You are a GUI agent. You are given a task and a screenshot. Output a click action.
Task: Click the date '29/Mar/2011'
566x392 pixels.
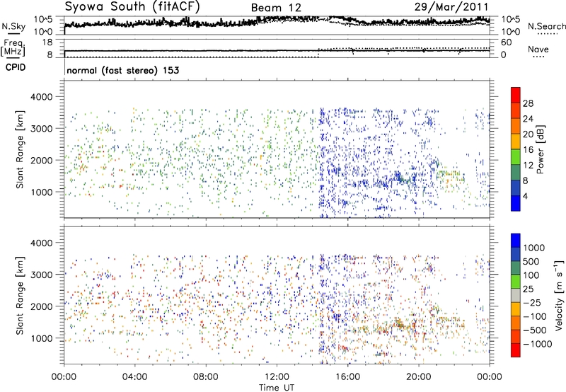coord(451,6)
